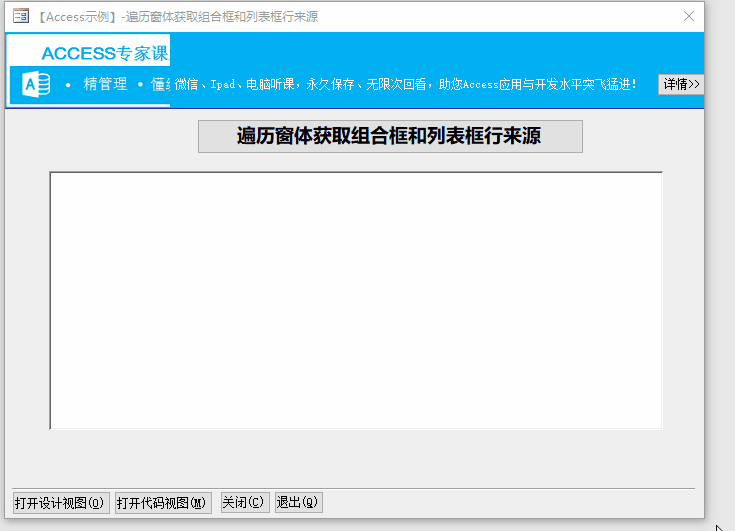This screenshot has width=735, height=531.
Task: Click the ACCESS专家课 banner heading
Action: [x=105, y=53]
